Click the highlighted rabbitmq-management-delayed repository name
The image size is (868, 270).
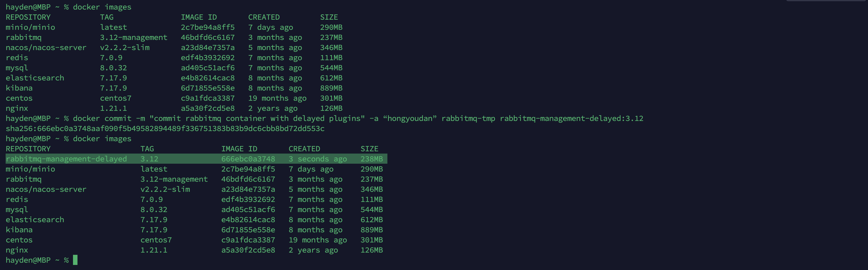66,159
